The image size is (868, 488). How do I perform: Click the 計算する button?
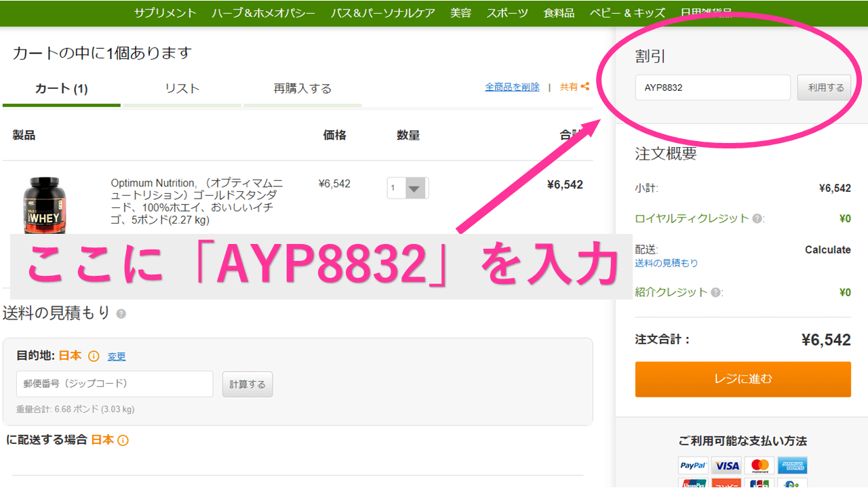coord(248,384)
